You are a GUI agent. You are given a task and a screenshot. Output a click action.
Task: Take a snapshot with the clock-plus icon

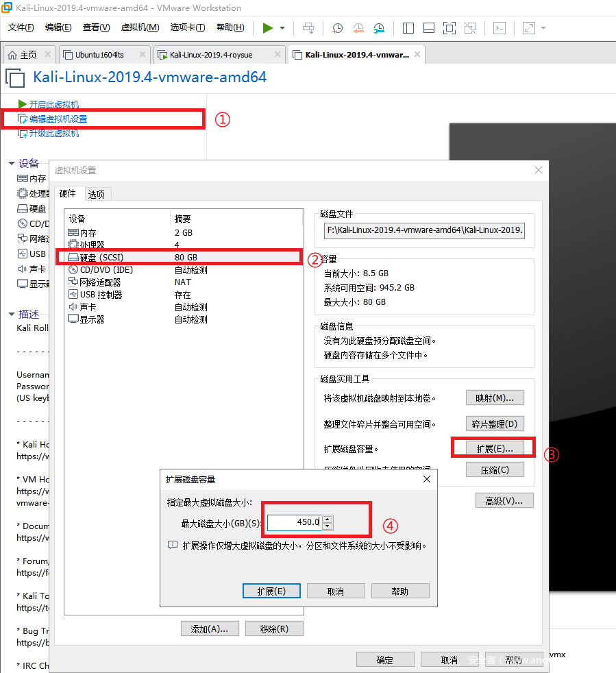337,28
